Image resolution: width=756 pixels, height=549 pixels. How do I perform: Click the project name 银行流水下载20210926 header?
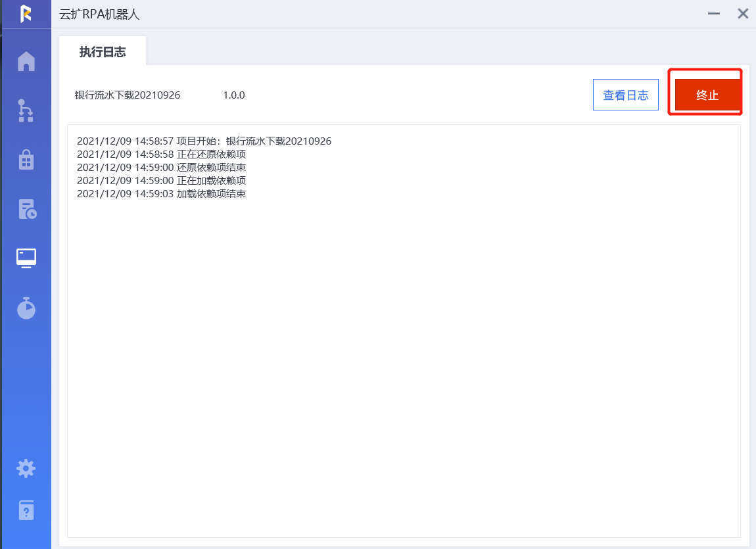pos(128,95)
